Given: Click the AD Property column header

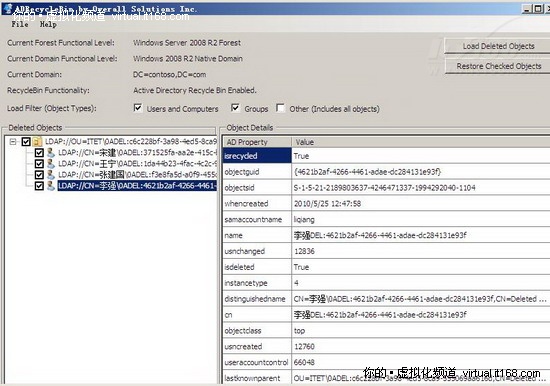Looking at the screenshot, I should [257, 142].
